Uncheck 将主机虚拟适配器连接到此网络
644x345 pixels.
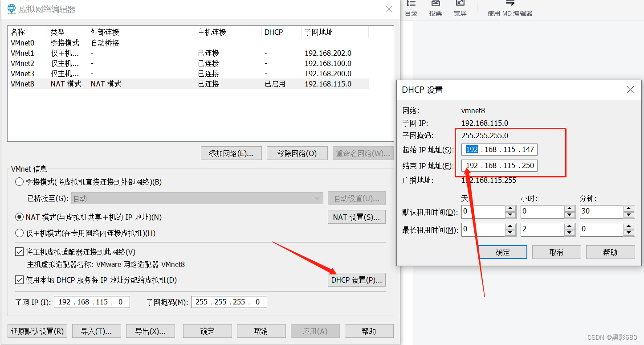(19, 252)
